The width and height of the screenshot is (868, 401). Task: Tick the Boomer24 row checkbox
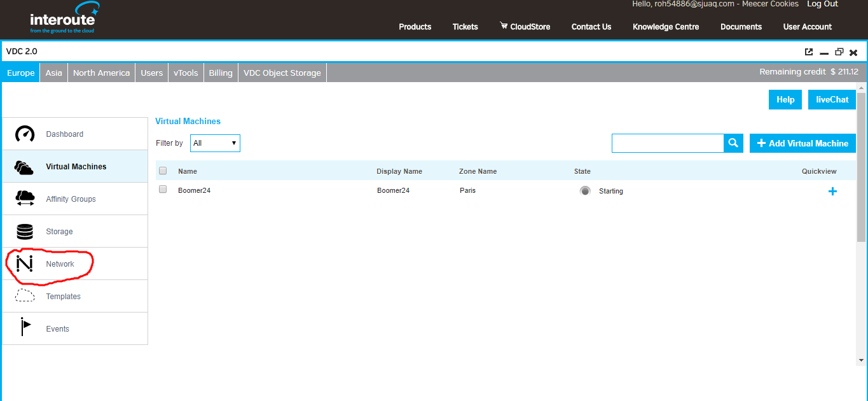(163, 189)
